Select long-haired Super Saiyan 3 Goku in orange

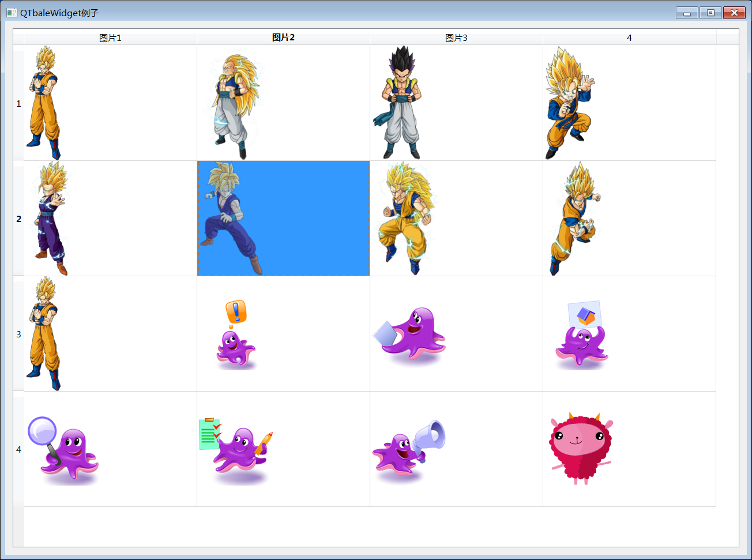coord(406,218)
